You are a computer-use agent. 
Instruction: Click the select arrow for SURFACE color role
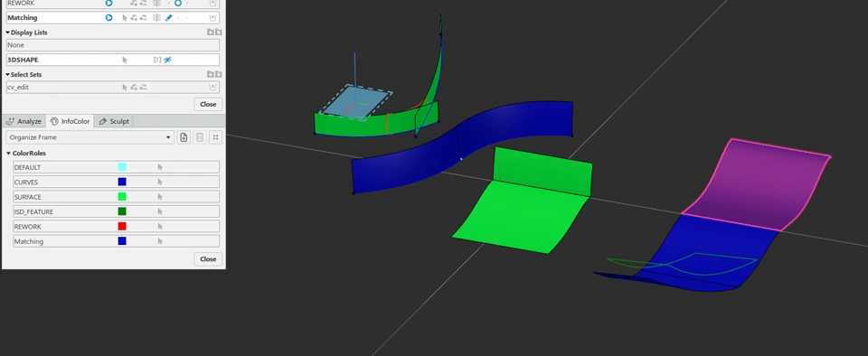[160, 197]
